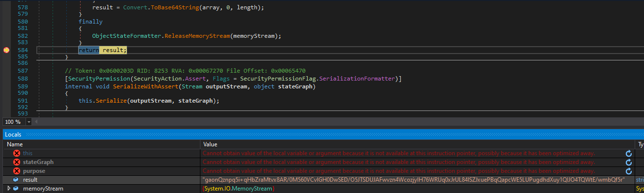Click the variable icon beside memoryStream
644x193 pixels.
pyautogui.click(x=16, y=189)
